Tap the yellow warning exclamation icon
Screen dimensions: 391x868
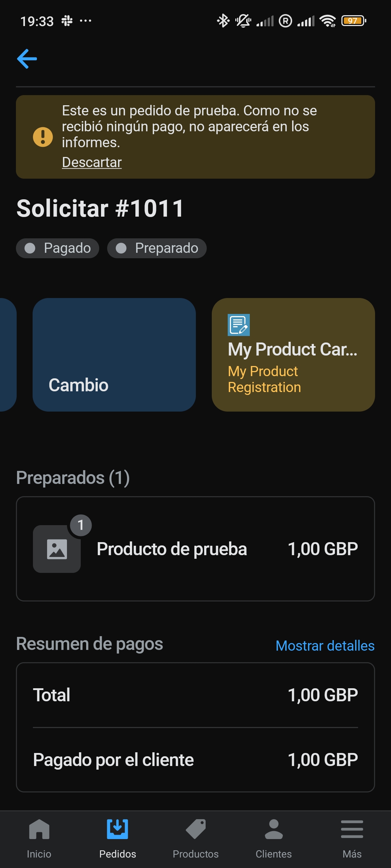43,137
